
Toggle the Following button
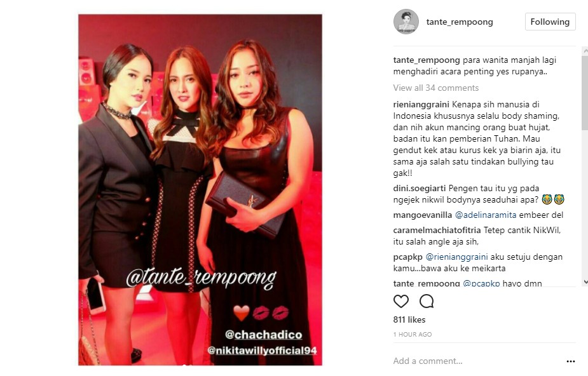click(550, 22)
